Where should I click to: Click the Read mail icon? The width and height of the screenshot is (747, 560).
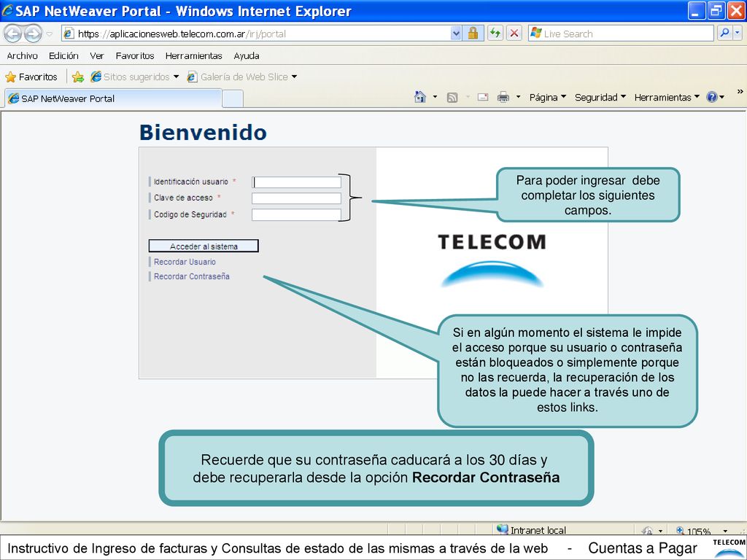coord(483,97)
